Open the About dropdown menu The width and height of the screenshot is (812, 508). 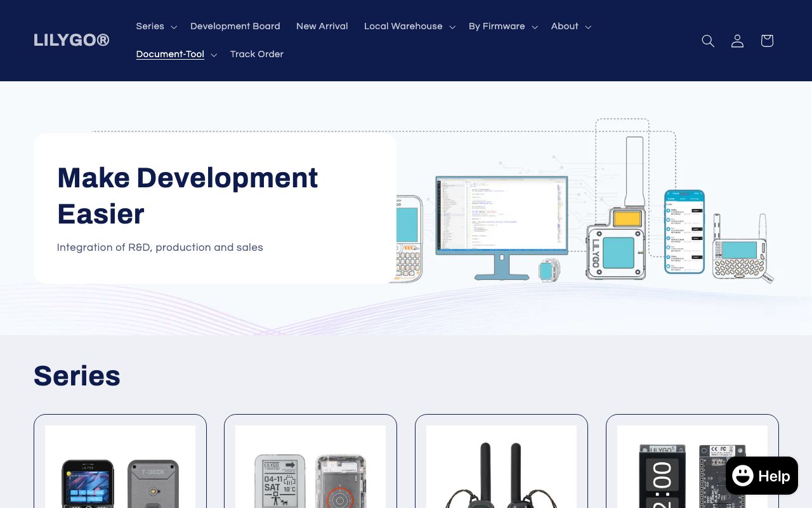[571, 26]
